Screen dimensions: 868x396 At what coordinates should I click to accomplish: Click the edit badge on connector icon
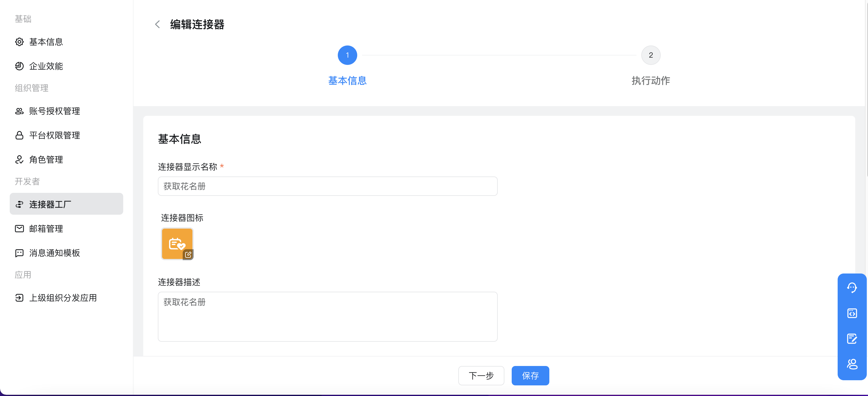click(x=188, y=255)
